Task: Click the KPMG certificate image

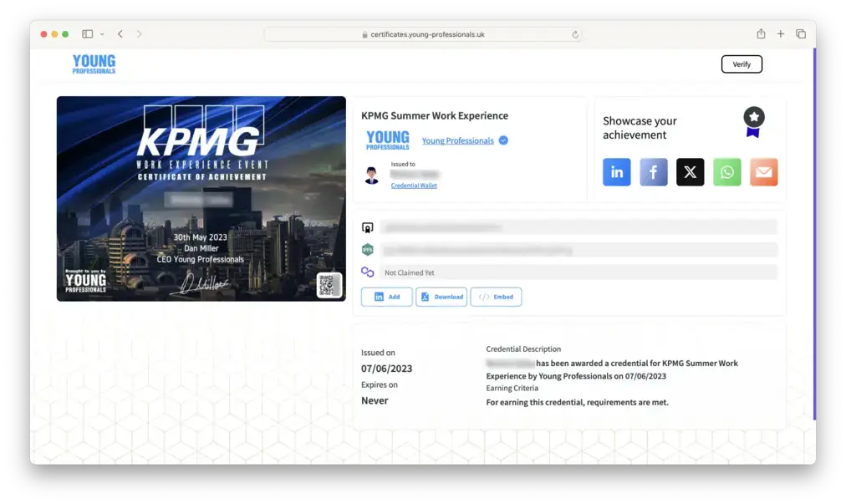Action: coord(201,198)
